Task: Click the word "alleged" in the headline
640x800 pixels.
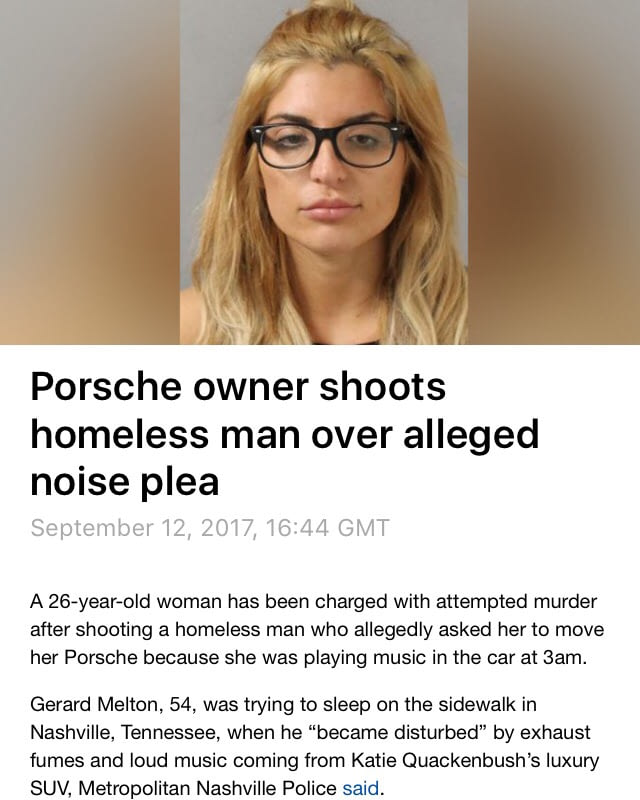Action: point(471,434)
